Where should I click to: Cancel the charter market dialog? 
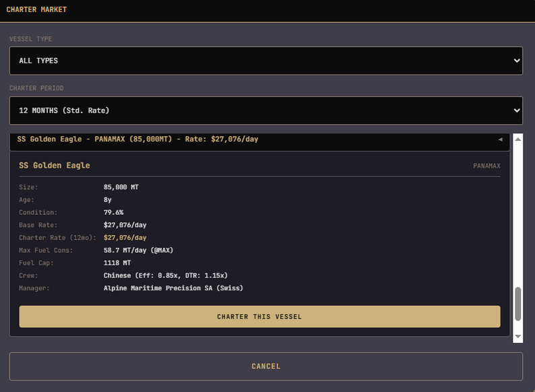tap(265, 366)
